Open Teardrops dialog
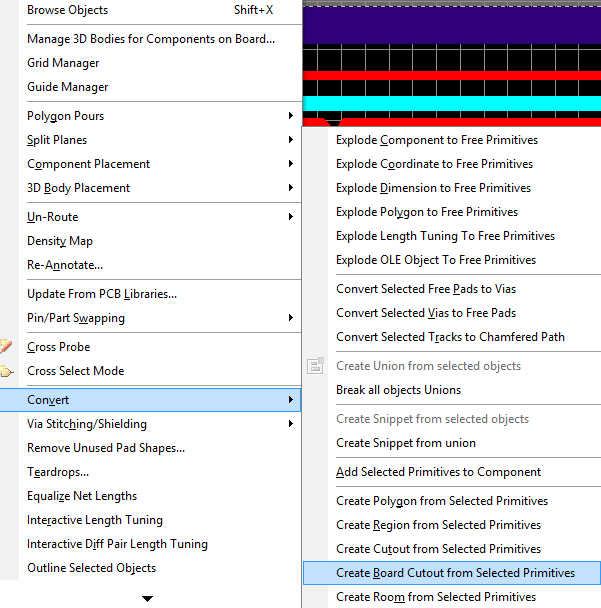Image resolution: width=601 pixels, height=608 pixels. pos(150,472)
